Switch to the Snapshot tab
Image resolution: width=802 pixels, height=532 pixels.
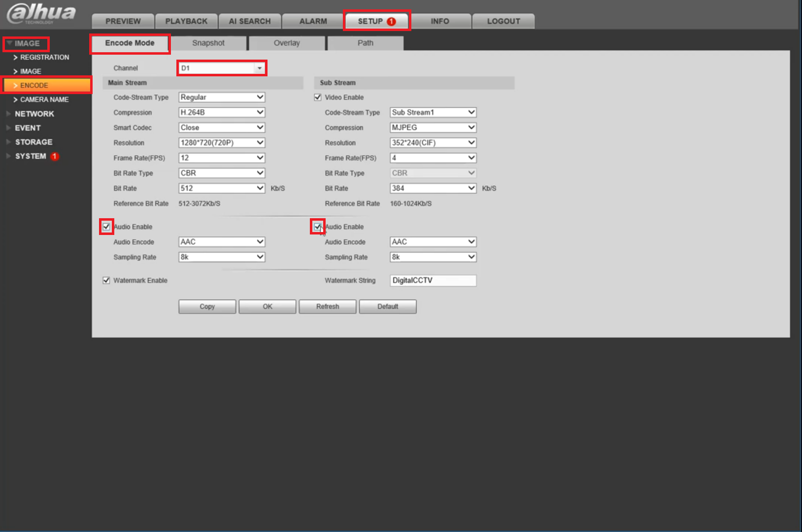pos(208,43)
